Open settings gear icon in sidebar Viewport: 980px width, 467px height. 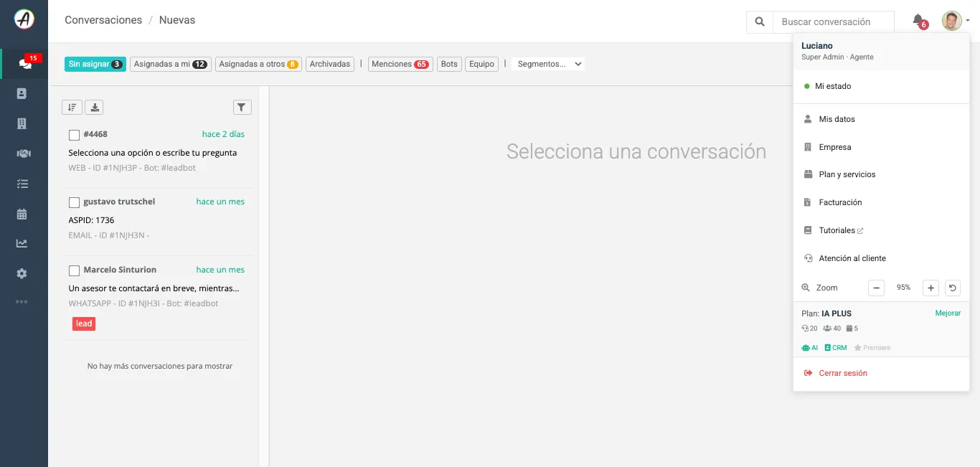(22, 273)
